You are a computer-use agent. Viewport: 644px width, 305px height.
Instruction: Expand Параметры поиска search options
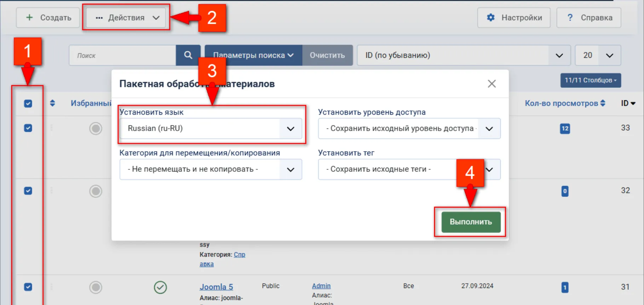pos(253,55)
